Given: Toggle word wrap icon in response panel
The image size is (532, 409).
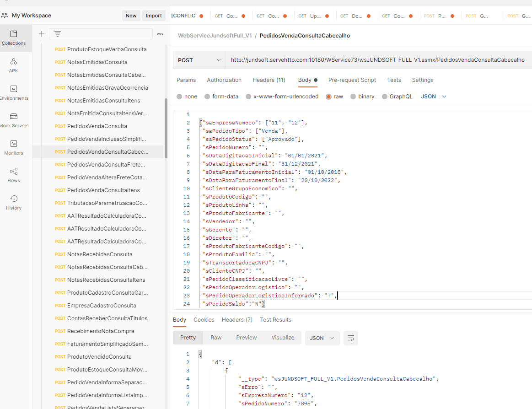Looking at the screenshot, I should point(351,338).
